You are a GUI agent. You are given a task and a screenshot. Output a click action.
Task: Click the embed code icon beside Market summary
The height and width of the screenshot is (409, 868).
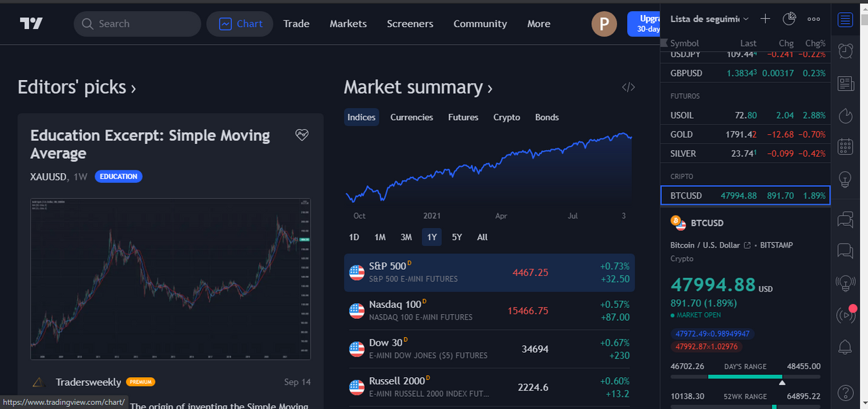click(629, 87)
